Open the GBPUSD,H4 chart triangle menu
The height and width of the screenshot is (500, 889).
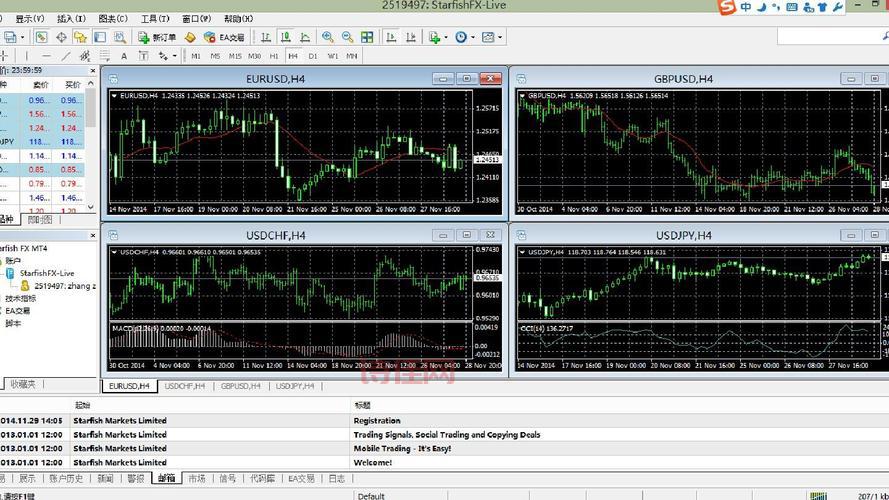coord(522,96)
